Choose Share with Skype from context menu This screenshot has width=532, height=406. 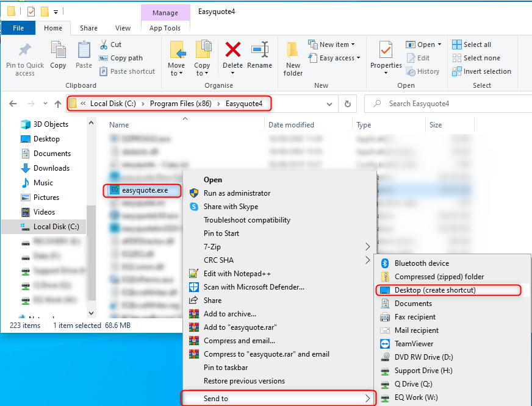click(231, 207)
